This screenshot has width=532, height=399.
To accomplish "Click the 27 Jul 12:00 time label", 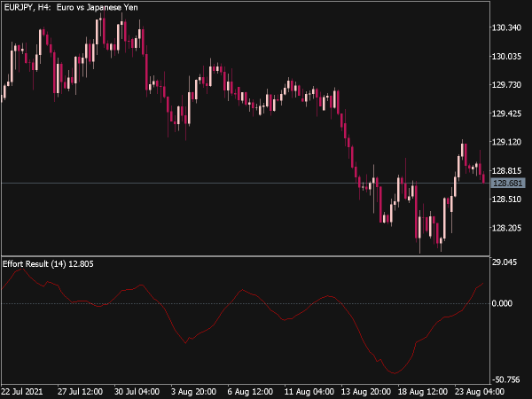I will [x=80, y=392].
